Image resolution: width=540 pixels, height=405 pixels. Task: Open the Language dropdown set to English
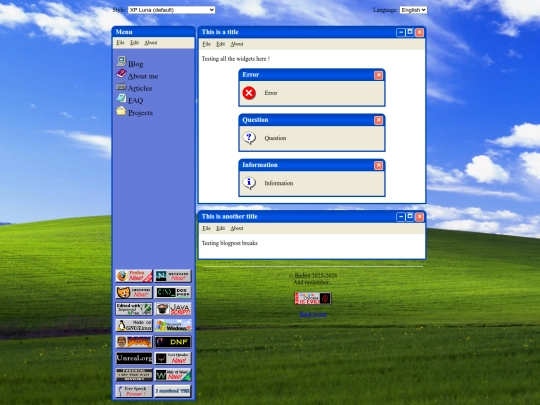coord(413,10)
